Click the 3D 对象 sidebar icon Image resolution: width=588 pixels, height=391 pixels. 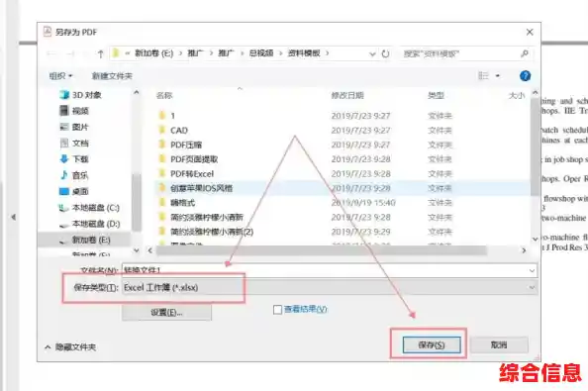pyautogui.click(x=64, y=95)
